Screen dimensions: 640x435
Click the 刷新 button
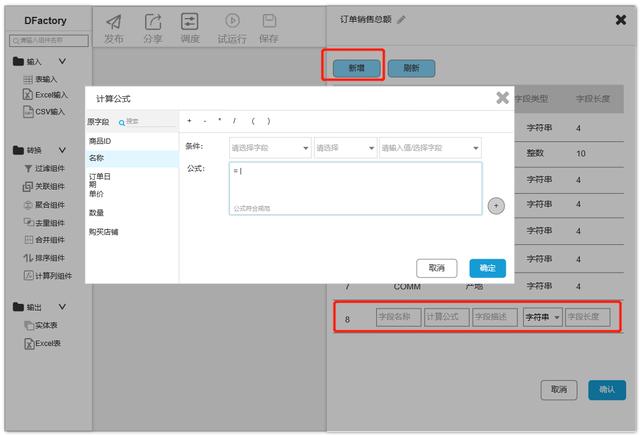411,68
